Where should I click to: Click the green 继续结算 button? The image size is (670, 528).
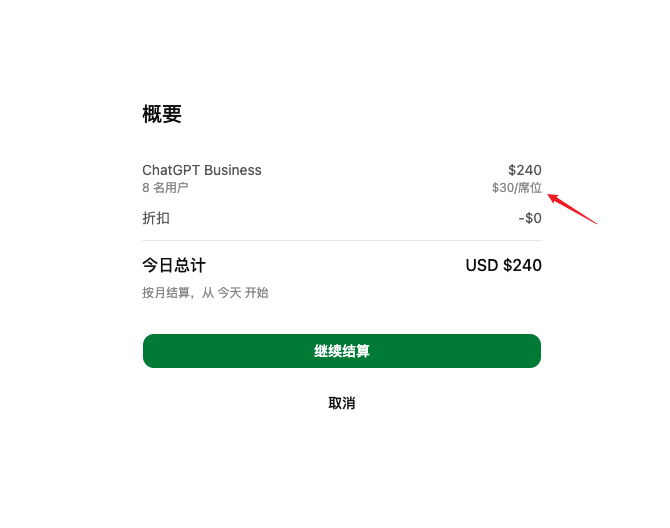pyautogui.click(x=342, y=351)
